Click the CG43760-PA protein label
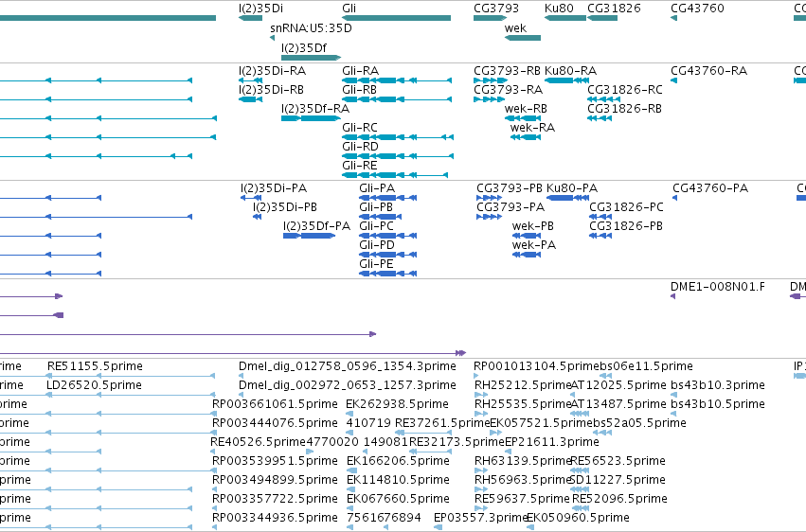Image resolution: width=806 pixels, height=532 pixels. pyautogui.click(x=710, y=188)
